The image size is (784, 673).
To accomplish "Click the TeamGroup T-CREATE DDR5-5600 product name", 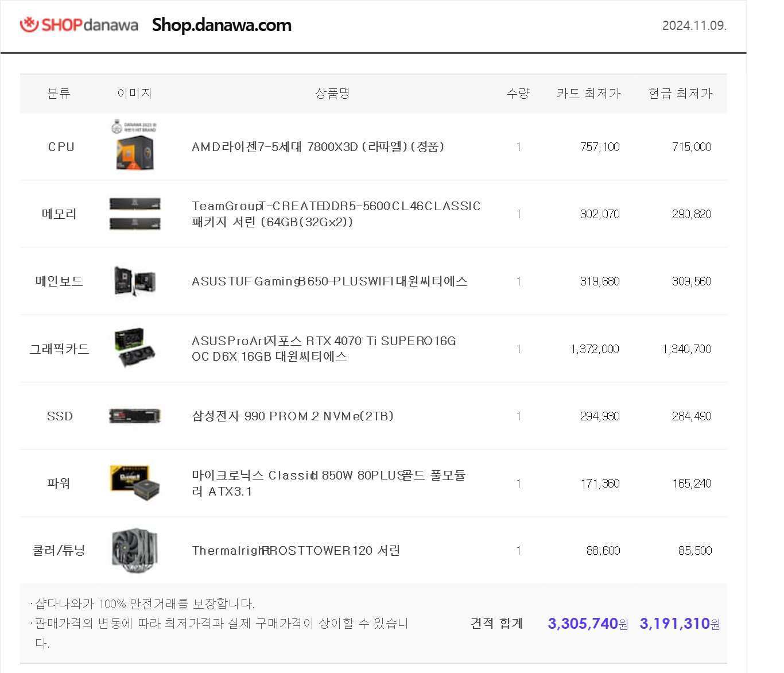I will coord(336,214).
